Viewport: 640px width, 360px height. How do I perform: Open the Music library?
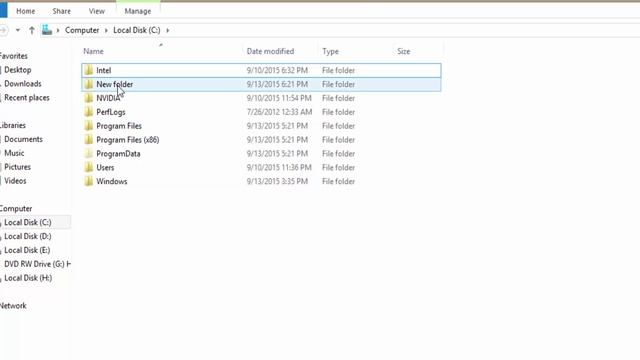pos(14,153)
